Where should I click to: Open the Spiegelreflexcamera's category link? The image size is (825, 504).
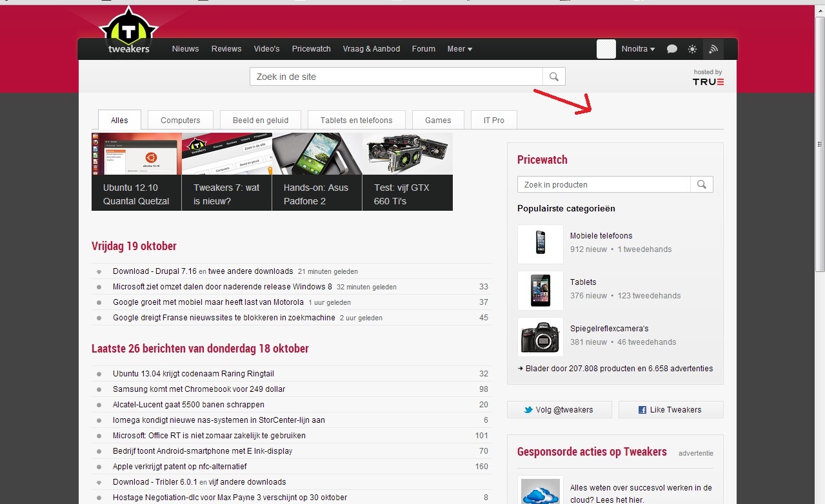pyautogui.click(x=610, y=329)
